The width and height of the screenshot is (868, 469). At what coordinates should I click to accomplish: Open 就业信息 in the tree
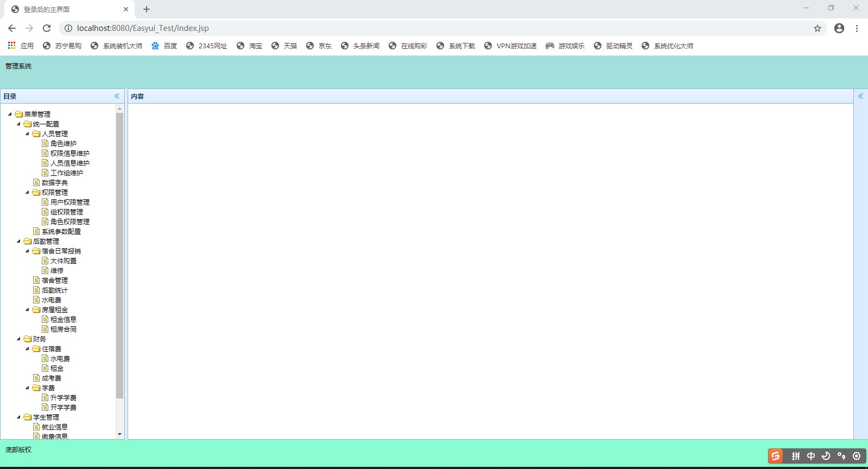tap(55, 427)
